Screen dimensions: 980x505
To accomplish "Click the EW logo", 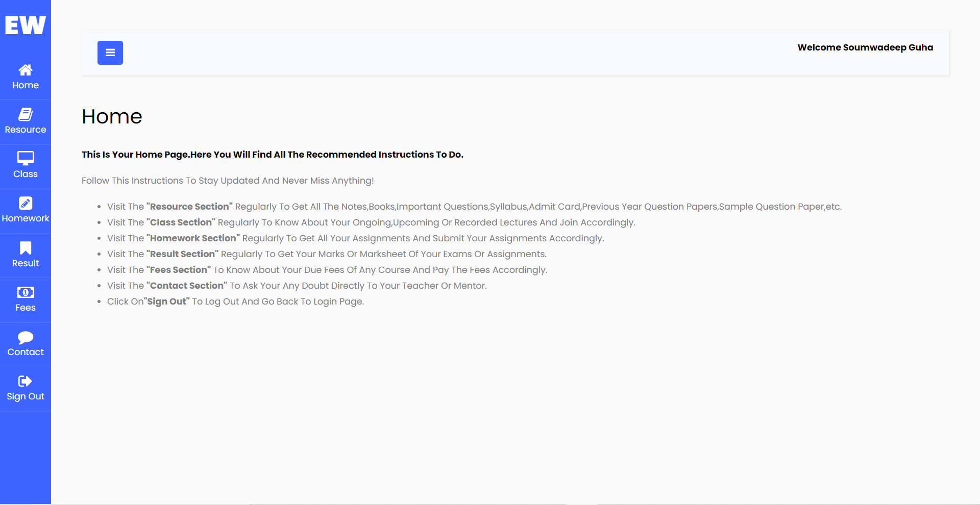I will pyautogui.click(x=26, y=25).
